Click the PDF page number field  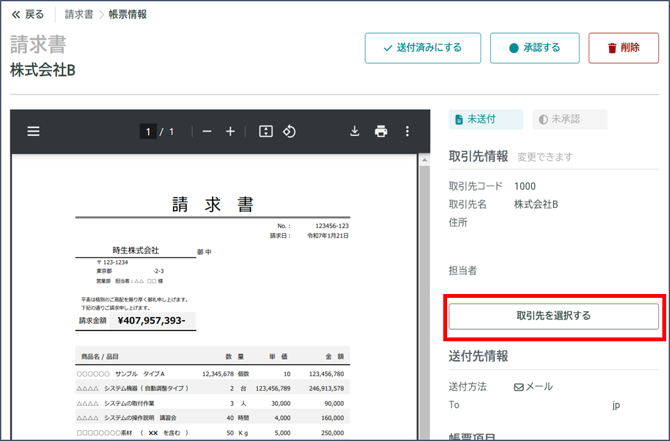coord(148,131)
